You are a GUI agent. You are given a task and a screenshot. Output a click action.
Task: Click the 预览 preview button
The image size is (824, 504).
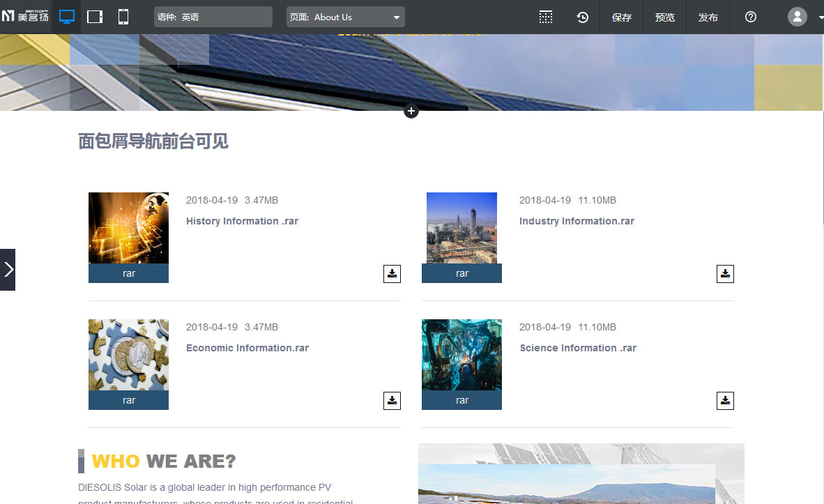664,17
